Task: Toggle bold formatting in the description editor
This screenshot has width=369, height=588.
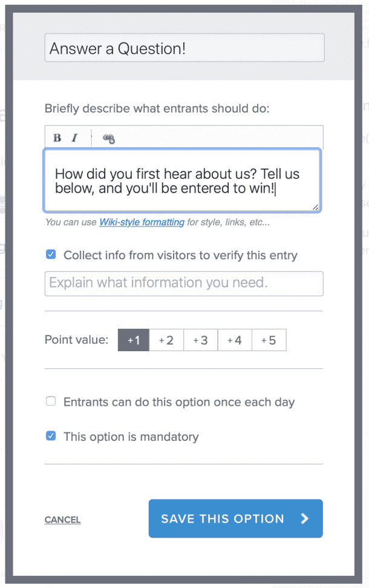Action: [56, 137]
